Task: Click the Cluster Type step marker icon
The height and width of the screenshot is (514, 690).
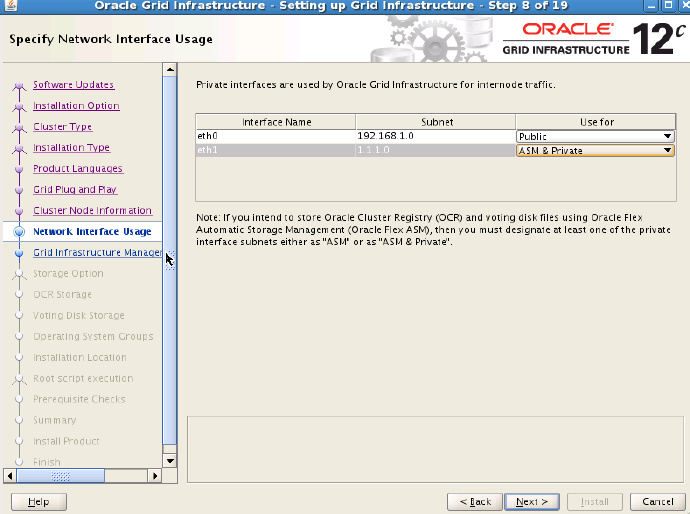Action: (19, 128)
